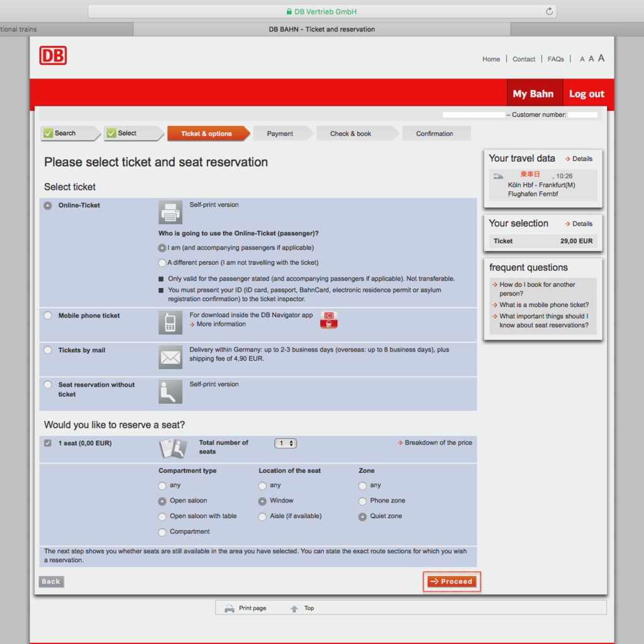Open 'What is a mobile phone ticket?'
Viewport: 644px width, 644px height.
pyautogui.click(x=540, y=305)
